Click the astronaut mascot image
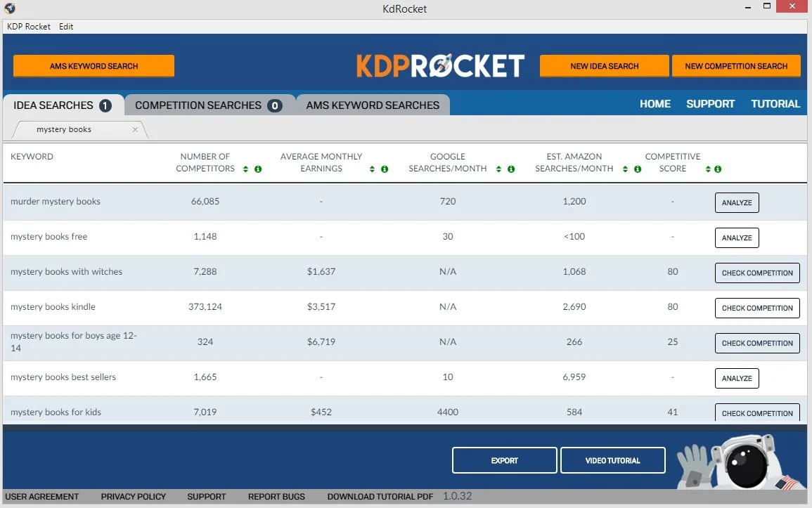Viewport: 812px width, 508px height. click(740, 462)
